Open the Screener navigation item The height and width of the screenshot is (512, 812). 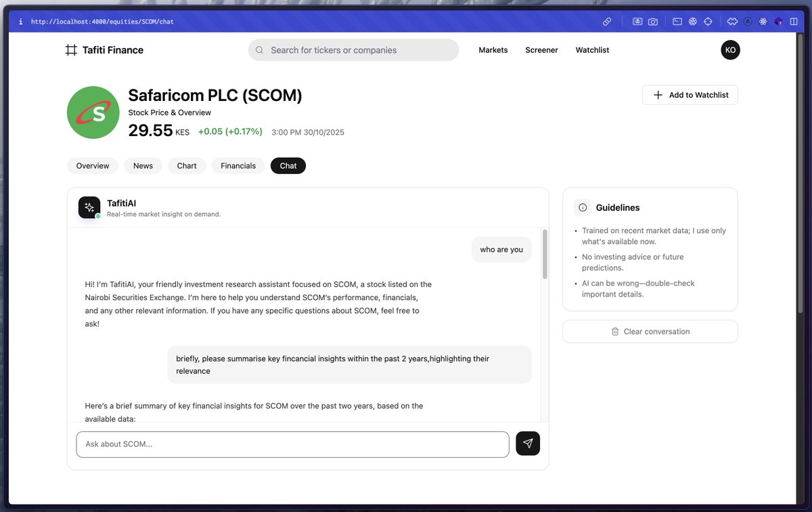point(542,50)
